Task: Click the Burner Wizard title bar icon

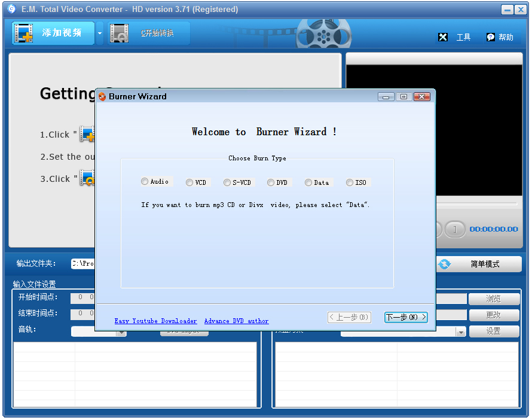Action: click(102, 96)
